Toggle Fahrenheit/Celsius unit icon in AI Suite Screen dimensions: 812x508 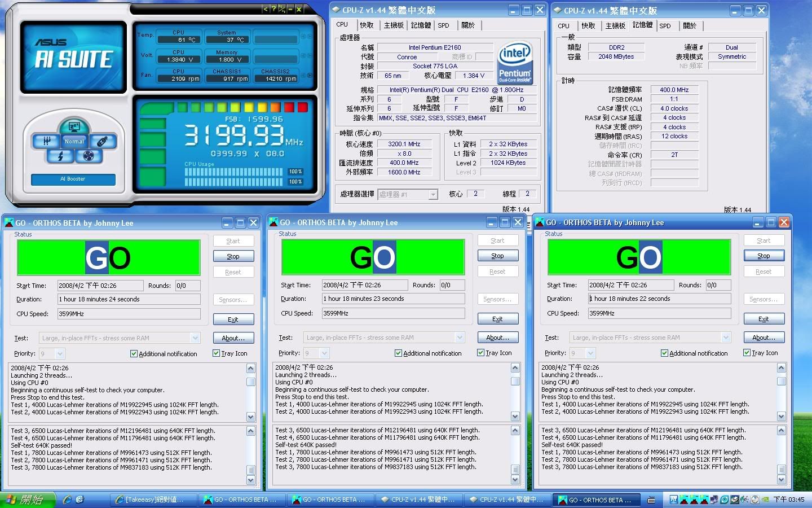coord(282,9)
